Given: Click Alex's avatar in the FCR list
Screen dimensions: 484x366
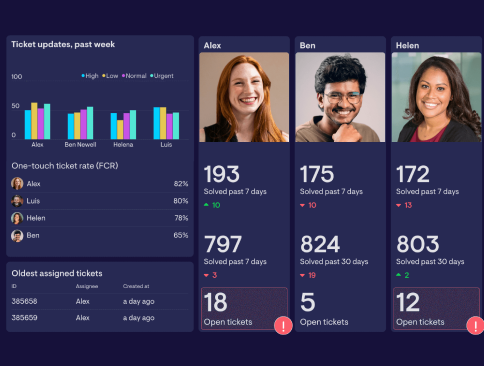Looking at the screenshot, I should 17,184.
